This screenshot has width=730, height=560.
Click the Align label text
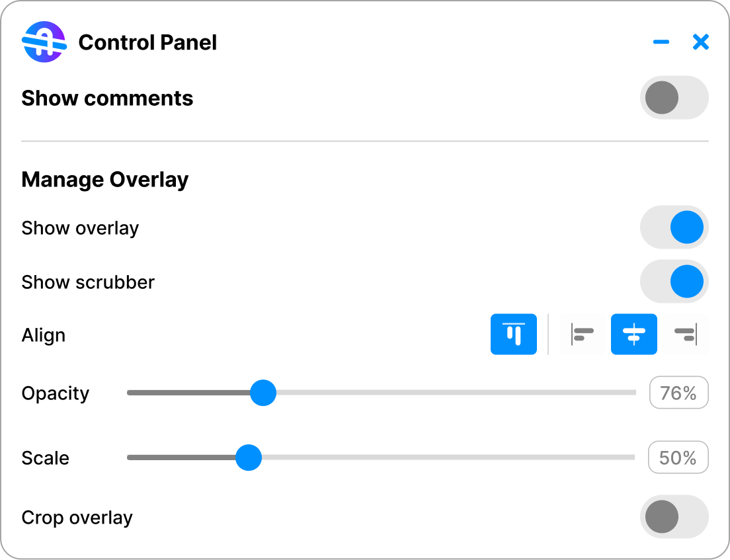44,335
